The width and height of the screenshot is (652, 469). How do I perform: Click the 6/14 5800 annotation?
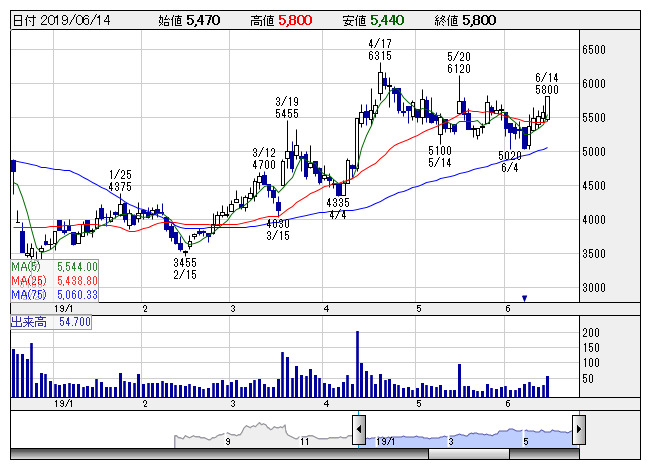[x=547, y=84]
